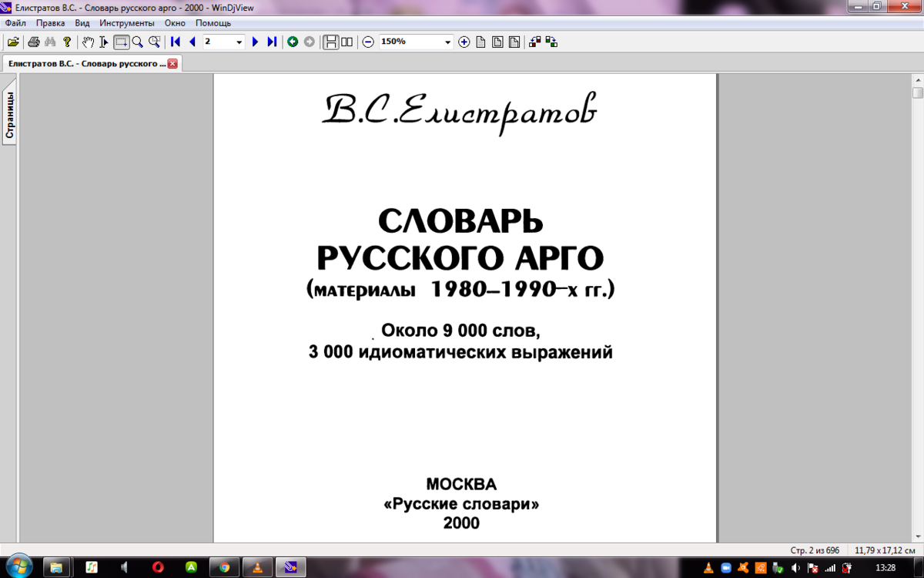The width and height of the screenshot is (924, 578).
Task: Open the 150% zoom level dropdown
Action: pyautogui.click(x=448, y=42)
